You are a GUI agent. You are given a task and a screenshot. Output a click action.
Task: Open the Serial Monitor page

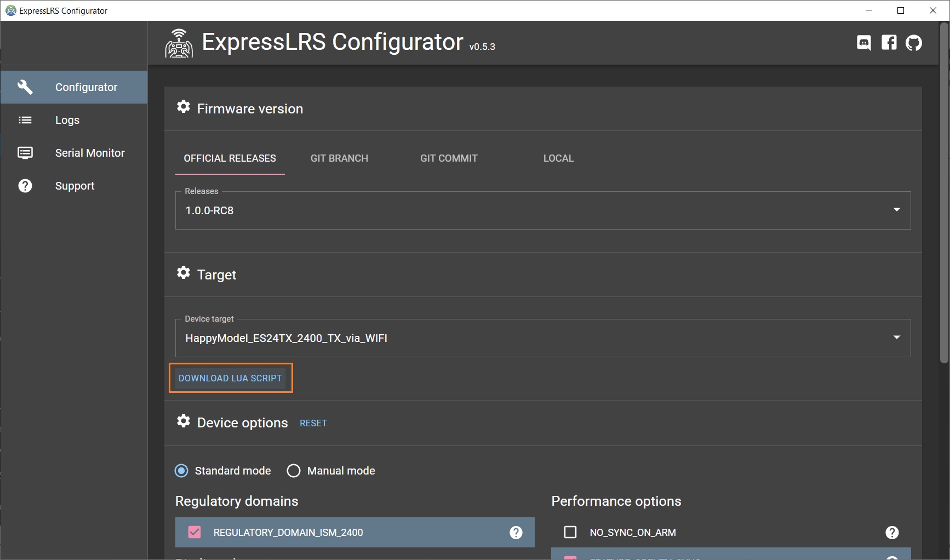coord(74,153)
